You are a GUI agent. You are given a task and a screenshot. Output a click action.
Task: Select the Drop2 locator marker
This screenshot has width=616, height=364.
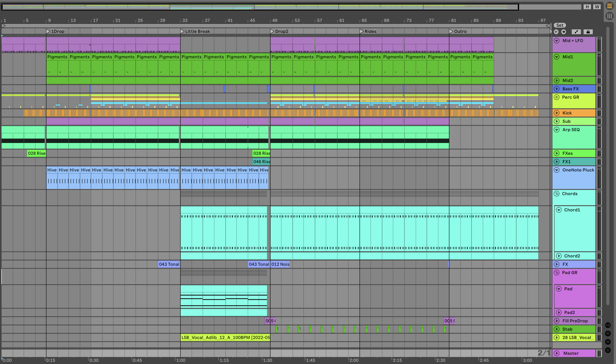tap(272, 31)
